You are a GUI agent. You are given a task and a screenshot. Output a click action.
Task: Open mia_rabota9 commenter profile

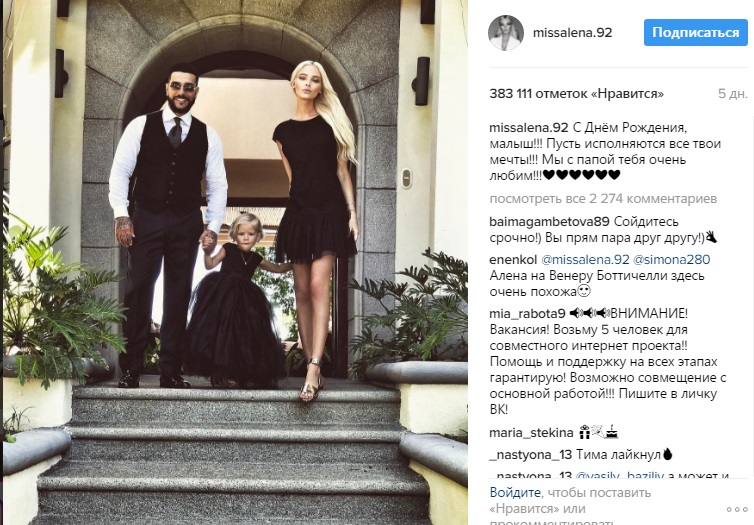click(527, 314)
